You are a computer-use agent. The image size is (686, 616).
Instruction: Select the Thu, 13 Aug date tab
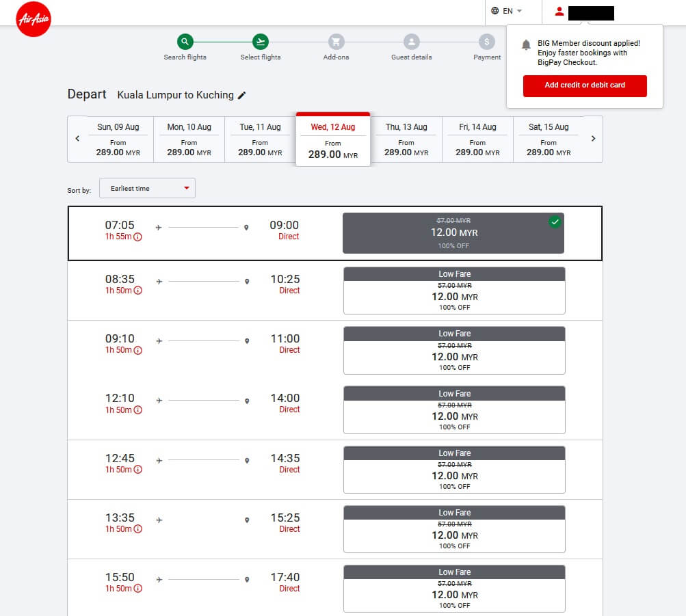tap(406, 139)
